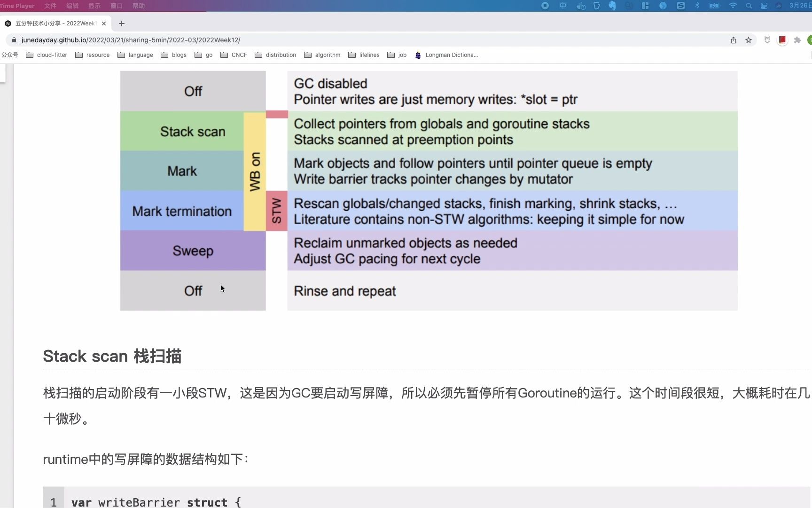The height and width of the screenshot is (508, 812).
Task: Open the 显示 menu
Action: click(x=94, y=6)
